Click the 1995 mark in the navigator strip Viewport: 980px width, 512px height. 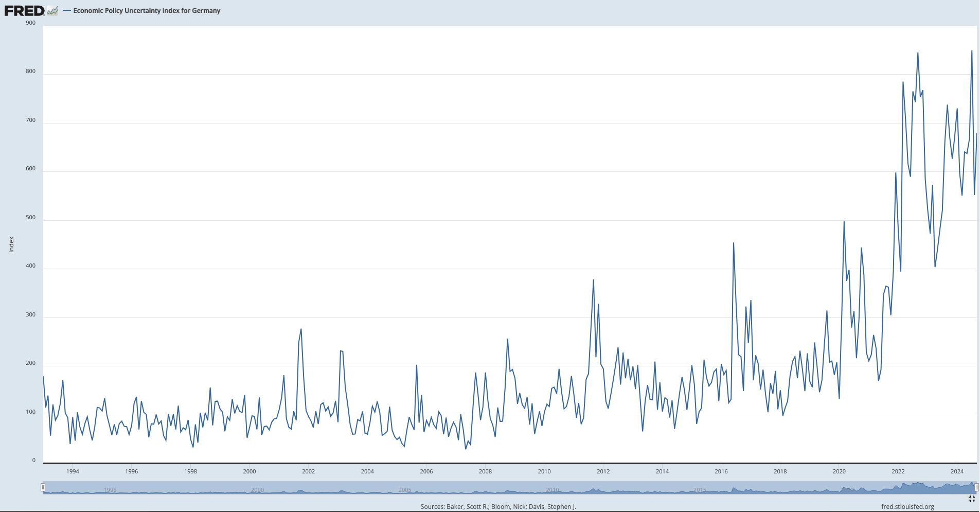click(x=110, y=490)
